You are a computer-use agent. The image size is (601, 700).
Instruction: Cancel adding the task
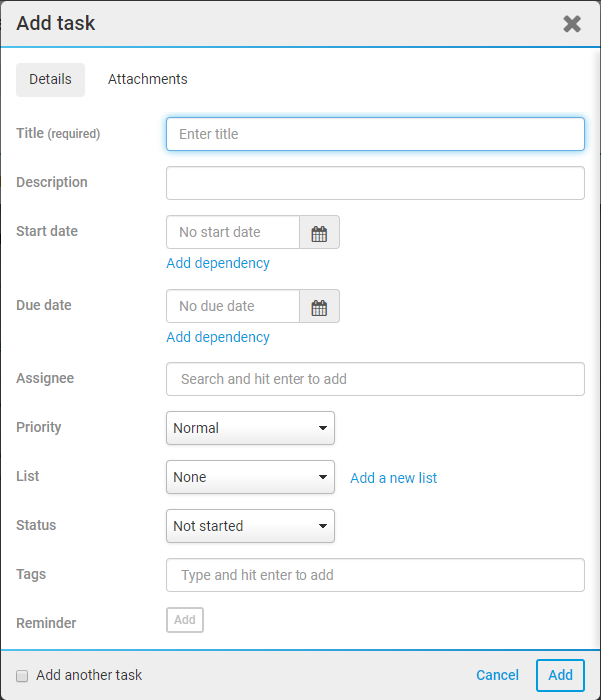click(x=497, y=675)
